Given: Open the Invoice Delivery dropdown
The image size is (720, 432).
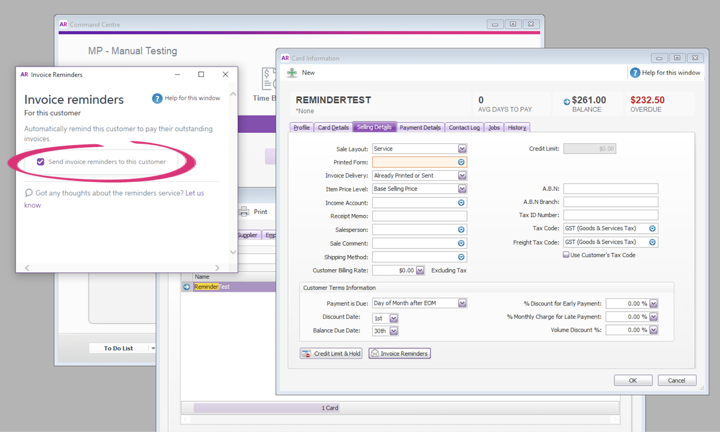Looking at the screenshot, I should (462, 176).
